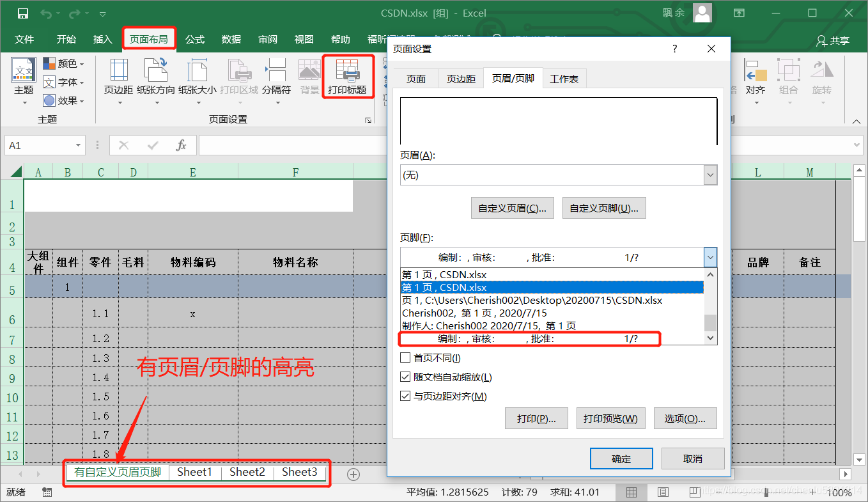Select the Page (页面) dialog tab
Viewport: 868px width, 502px height.
(x=416, y=79)
